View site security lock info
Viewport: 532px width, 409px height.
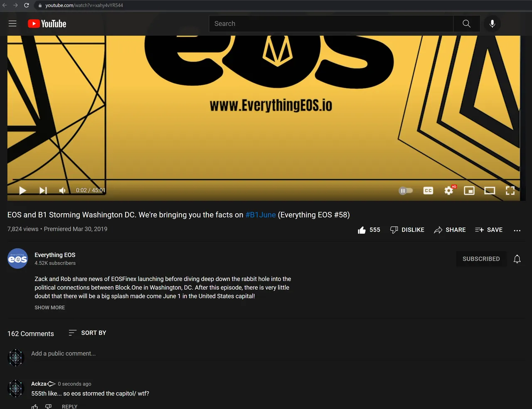40,5
